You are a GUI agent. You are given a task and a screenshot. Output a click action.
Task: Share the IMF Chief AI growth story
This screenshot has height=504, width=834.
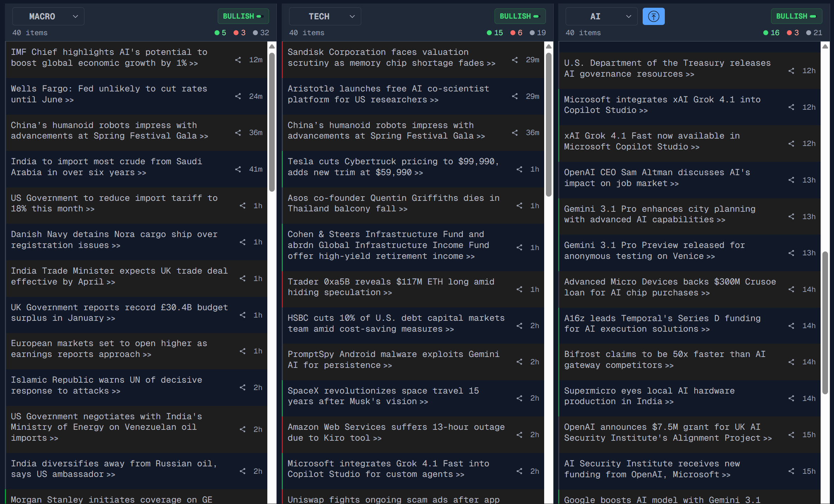tap(238, 60)
